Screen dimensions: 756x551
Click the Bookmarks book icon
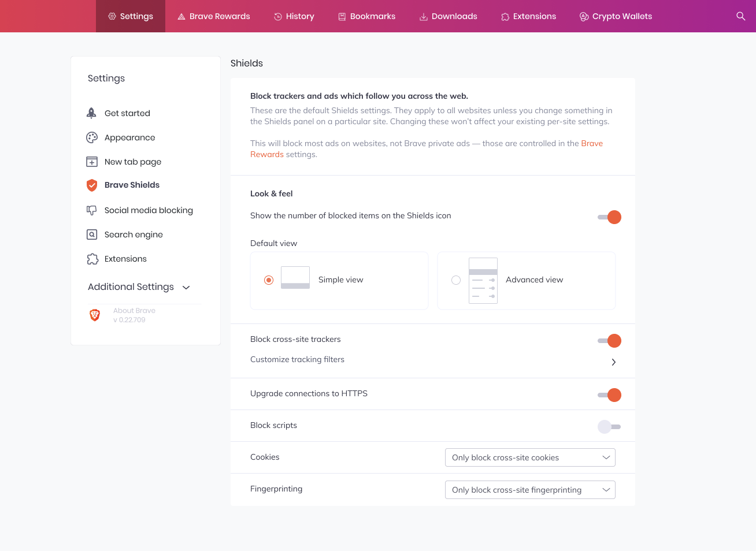pyautogui.click(x=342, y=17)
